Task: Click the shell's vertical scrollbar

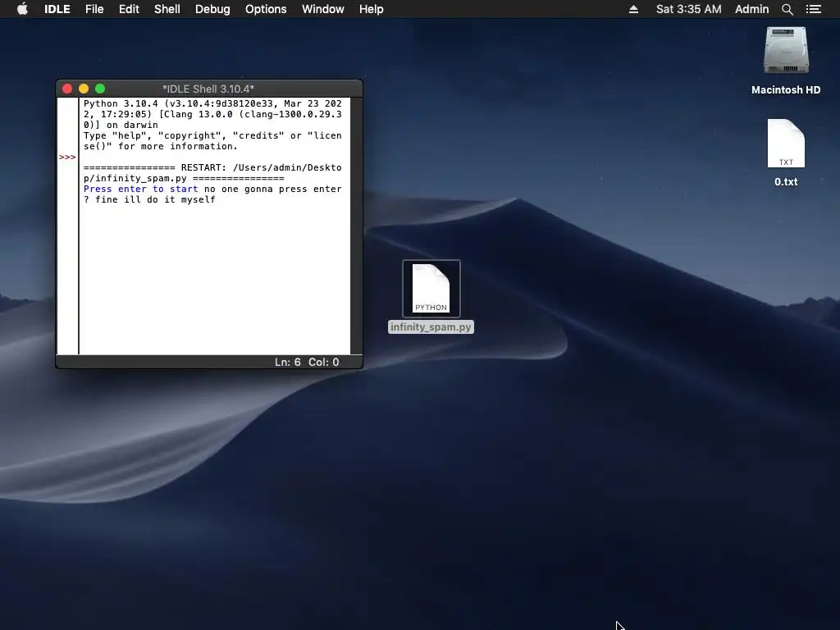Action: [x=356, y=226]
